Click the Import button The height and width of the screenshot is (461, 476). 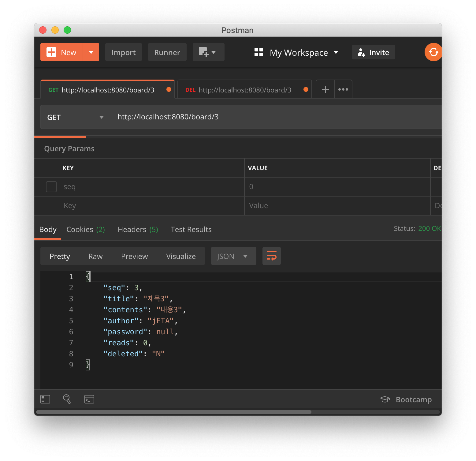124,52
